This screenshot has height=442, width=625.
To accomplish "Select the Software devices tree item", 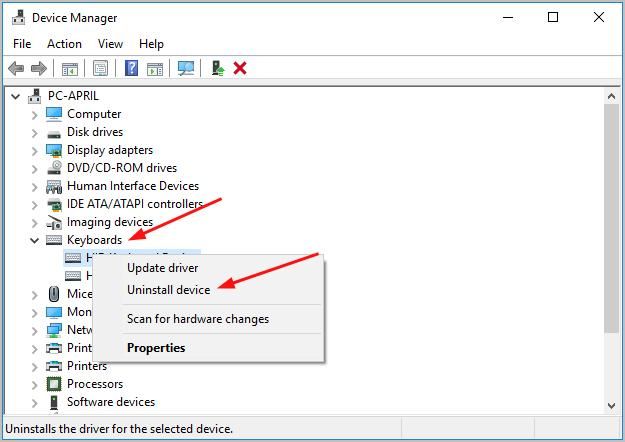I will (x=110, y=402).
